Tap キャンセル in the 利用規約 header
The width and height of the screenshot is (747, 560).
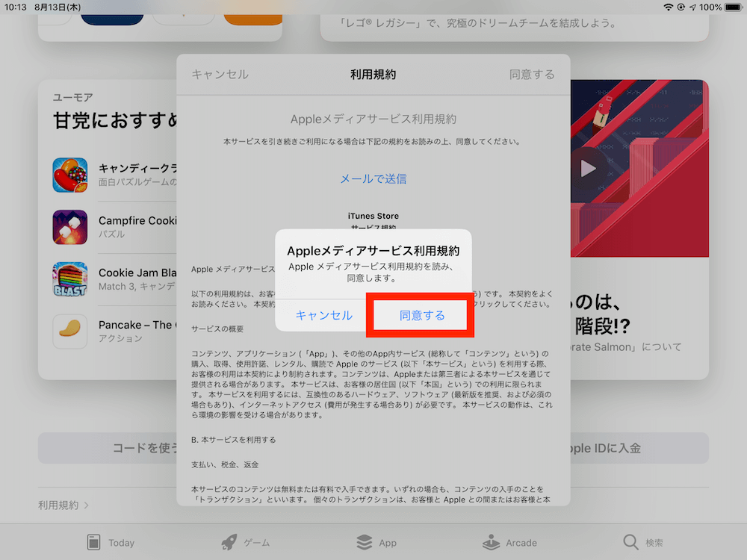coord(220,75)
